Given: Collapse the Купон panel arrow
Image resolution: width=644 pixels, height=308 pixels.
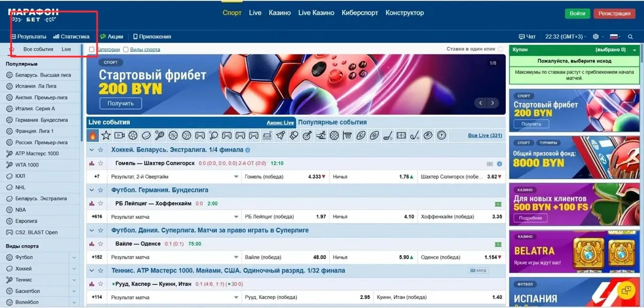Looking at the screenshot, I should point(634,50).
